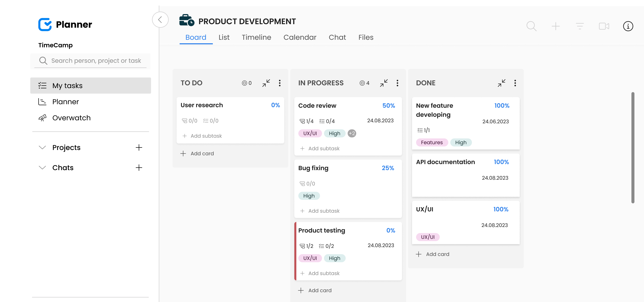Switch to the Timeline tab
Screen dimensions: 644x302
(256, 37)
